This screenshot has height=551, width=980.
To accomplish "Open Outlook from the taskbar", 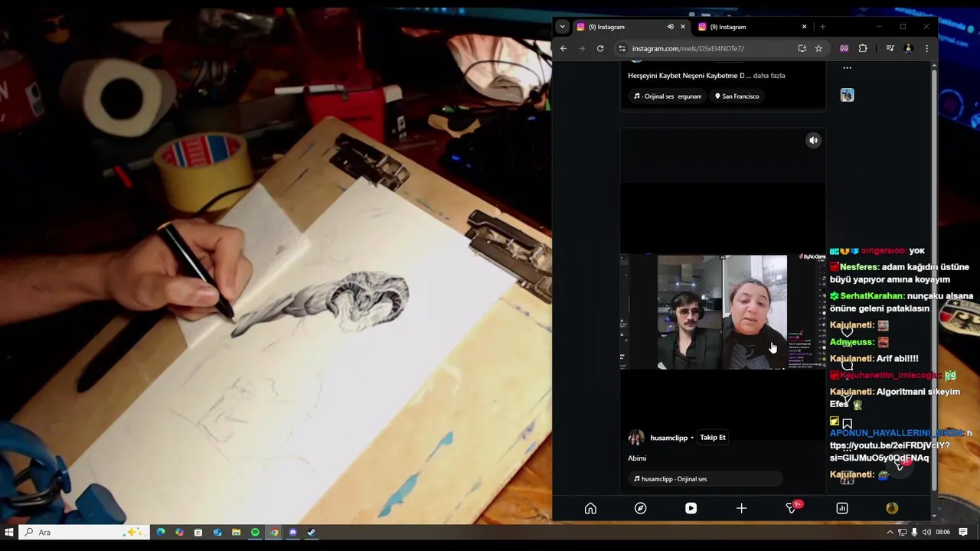I will point(217,532).
